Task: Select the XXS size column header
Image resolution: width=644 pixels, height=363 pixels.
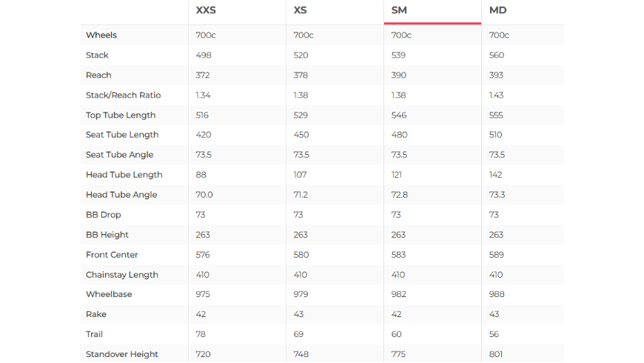Action: pyautogui.click(x=206, y=10)
